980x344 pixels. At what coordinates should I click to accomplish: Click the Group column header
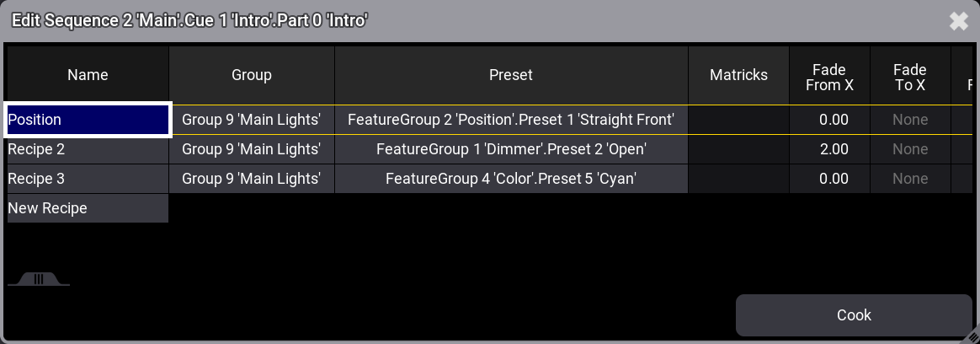point(252,75)
